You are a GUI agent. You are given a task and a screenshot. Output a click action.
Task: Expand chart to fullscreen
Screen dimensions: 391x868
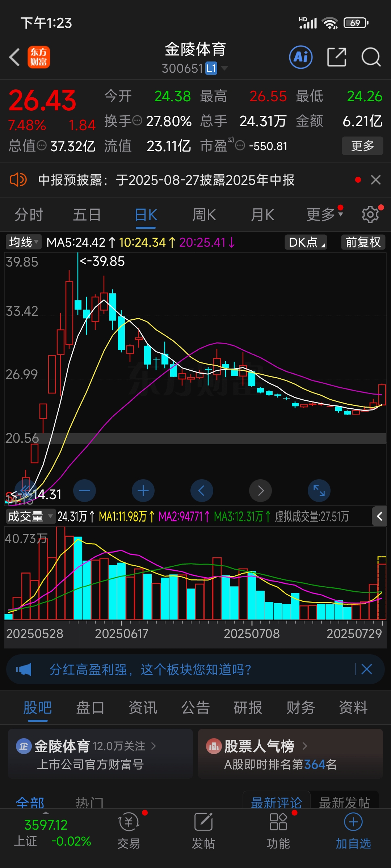click(x=319, y=491)
